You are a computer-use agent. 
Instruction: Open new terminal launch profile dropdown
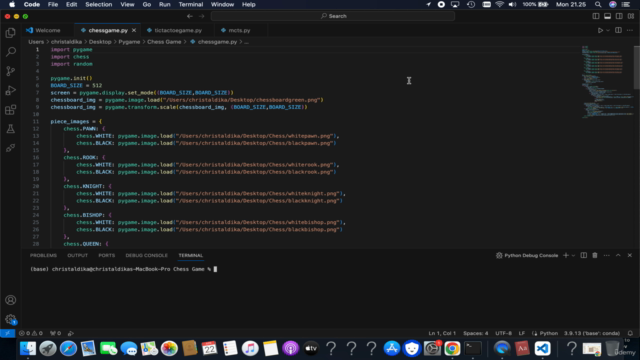coord(573,256)
